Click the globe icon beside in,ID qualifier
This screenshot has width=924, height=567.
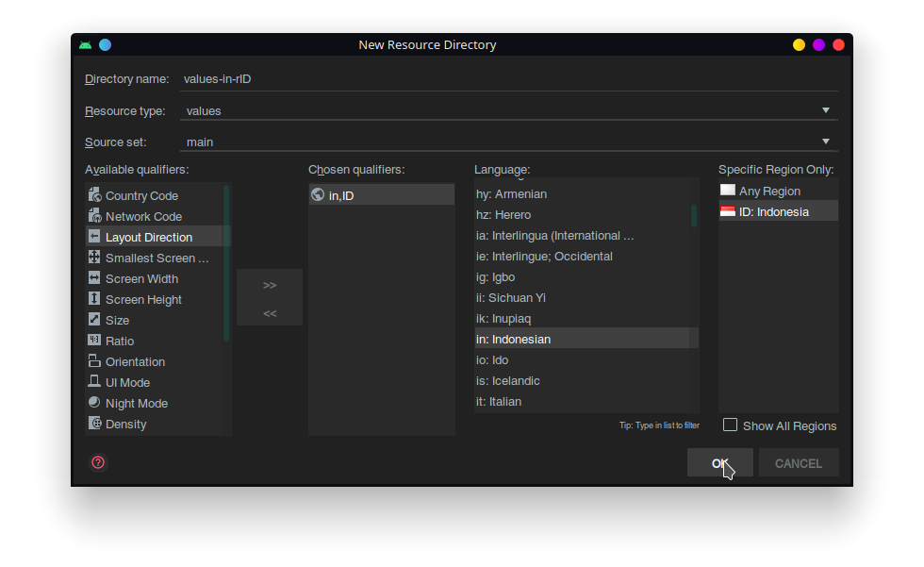click(318, 194)
